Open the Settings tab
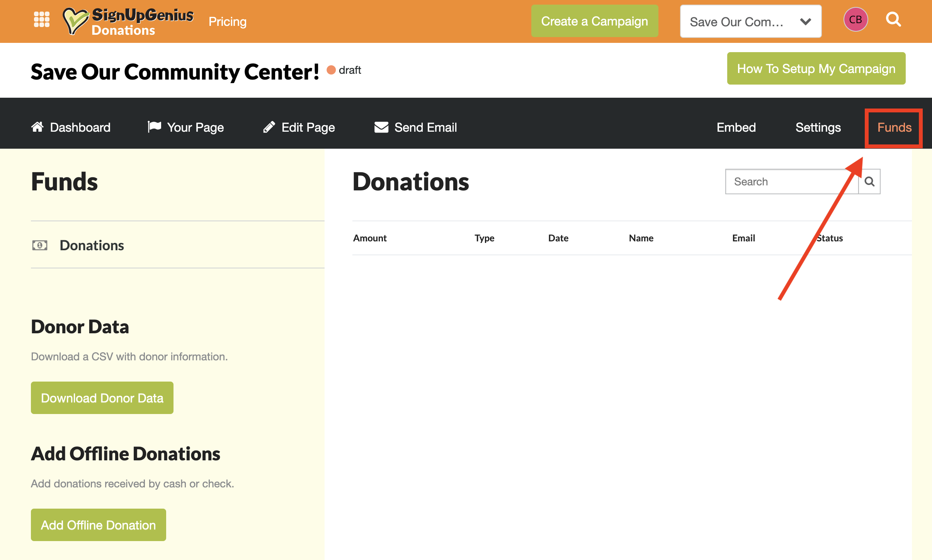Viewport: 932px width, 560px height. point(818,127)
